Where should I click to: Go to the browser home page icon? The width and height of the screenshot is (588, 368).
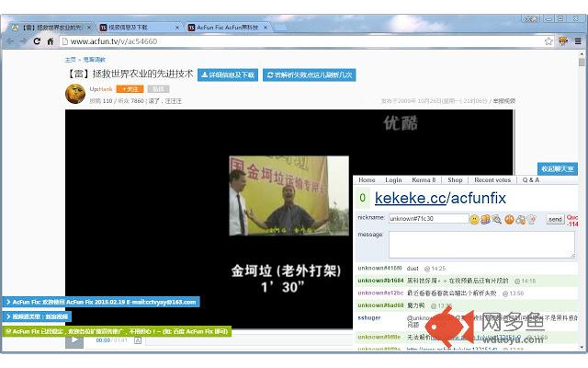(51, 41)
